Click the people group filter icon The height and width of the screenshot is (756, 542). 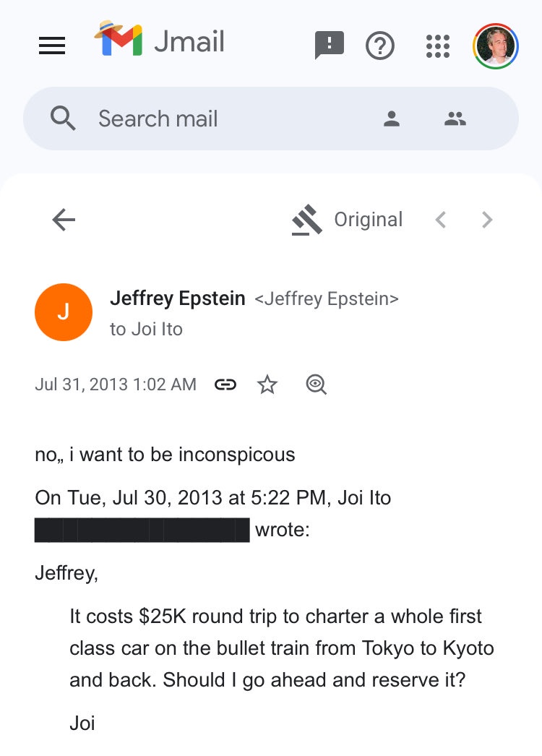455,119
